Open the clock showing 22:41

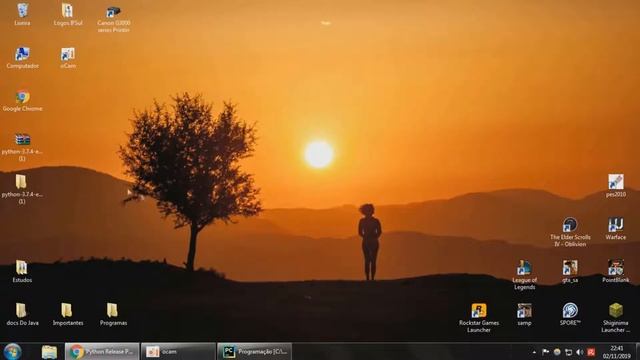[616, 352]
